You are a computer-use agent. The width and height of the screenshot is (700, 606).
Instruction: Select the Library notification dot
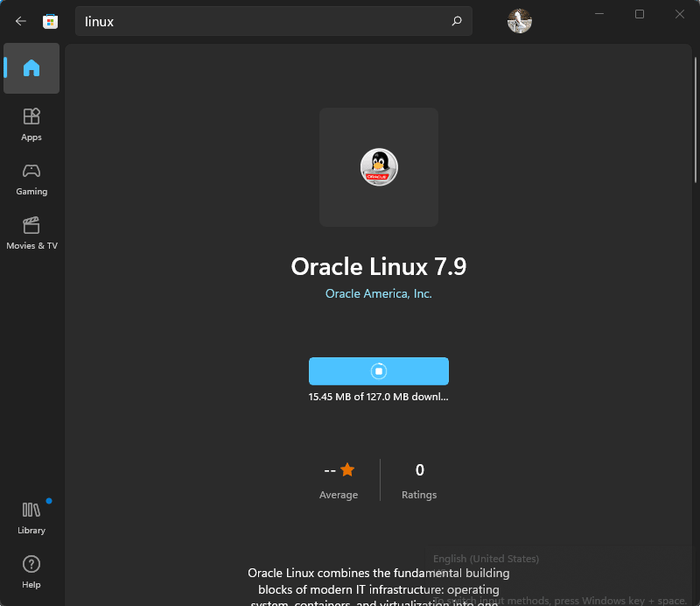tap(49, 502)
